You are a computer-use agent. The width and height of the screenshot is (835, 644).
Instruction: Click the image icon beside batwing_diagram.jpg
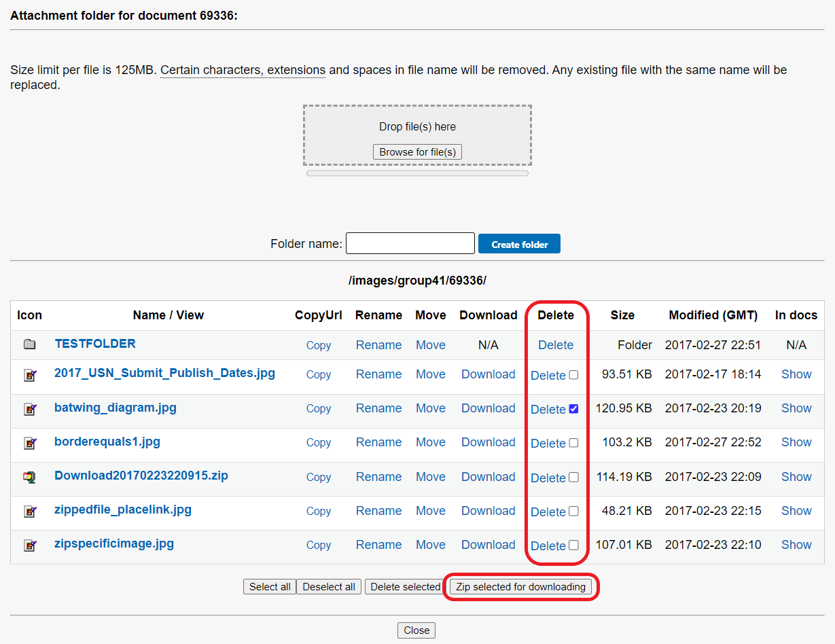pyautogui.click(x=29, y=410)
